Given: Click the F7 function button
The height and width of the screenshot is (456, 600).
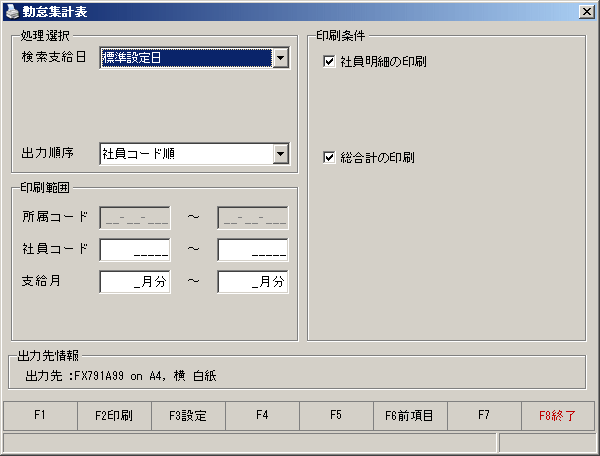Looking at the screenshot, I should point(484,415).
